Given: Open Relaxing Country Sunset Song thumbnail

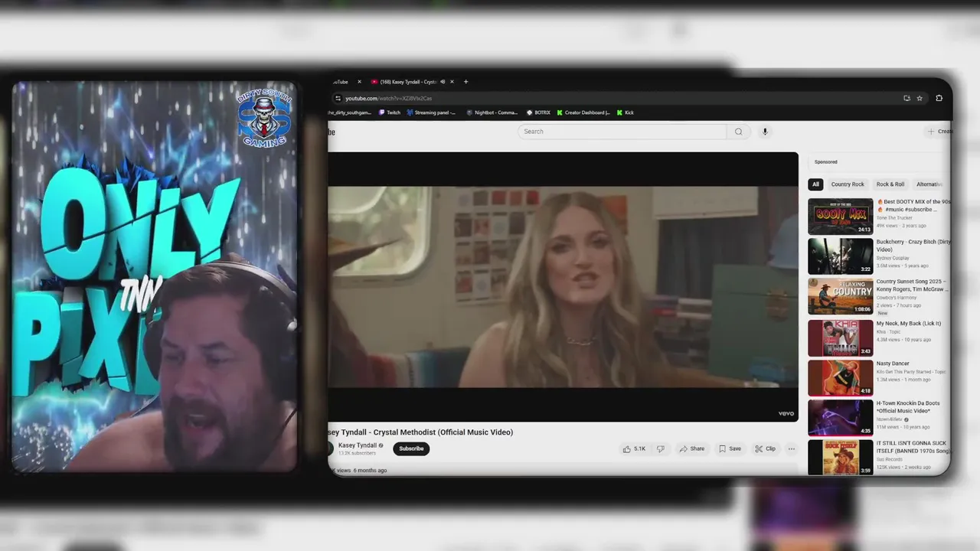Looking at the screenshot, I should (840, 296).
